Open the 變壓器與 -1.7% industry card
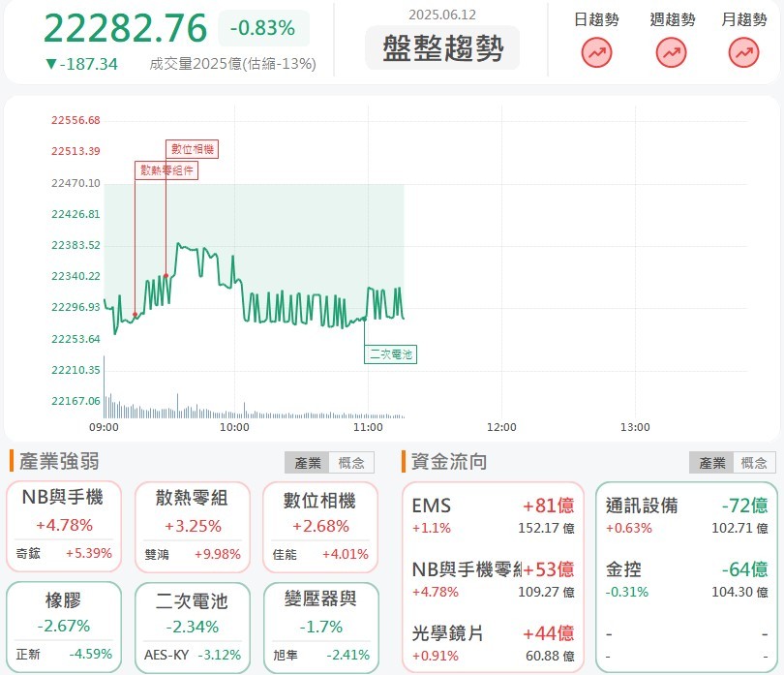Screen dimensions: 784x675 (x=321, y=628)
